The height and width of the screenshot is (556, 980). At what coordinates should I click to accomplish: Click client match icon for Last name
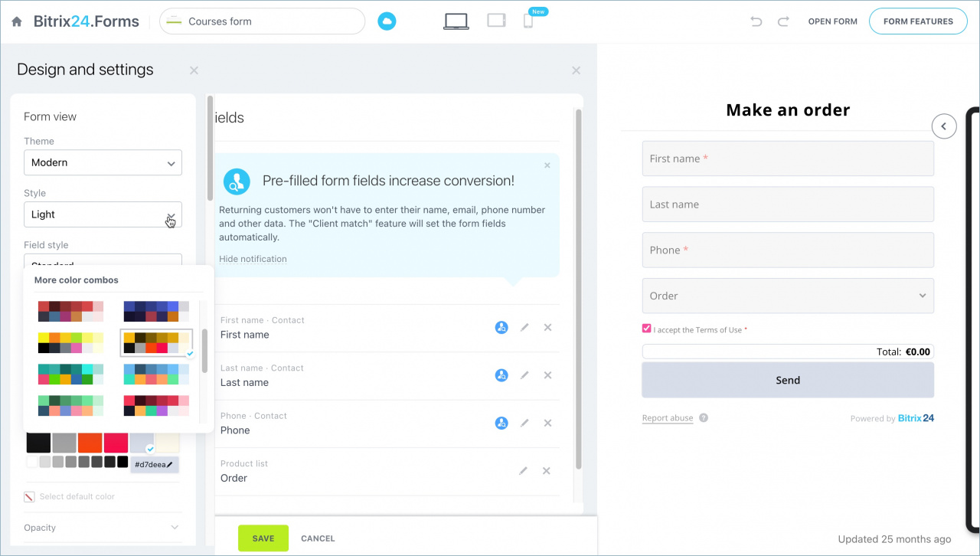pyautogui.click(x=501, y=375)
